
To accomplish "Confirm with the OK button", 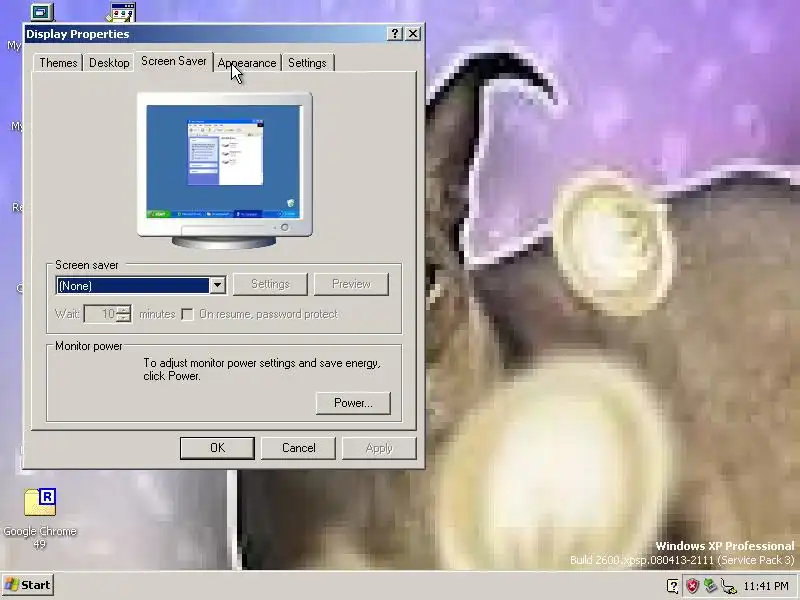I will (x=217, y=448).
